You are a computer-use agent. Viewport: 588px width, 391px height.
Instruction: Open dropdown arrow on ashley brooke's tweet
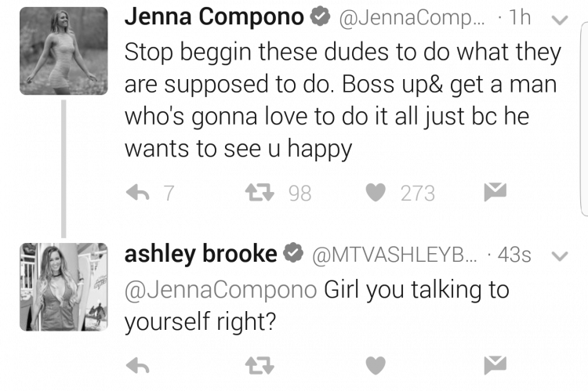pyautogui.click(x=560, y=256)
